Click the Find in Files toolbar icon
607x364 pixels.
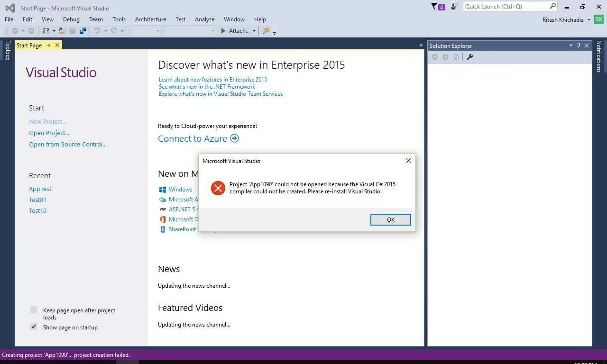pos(266,31)
